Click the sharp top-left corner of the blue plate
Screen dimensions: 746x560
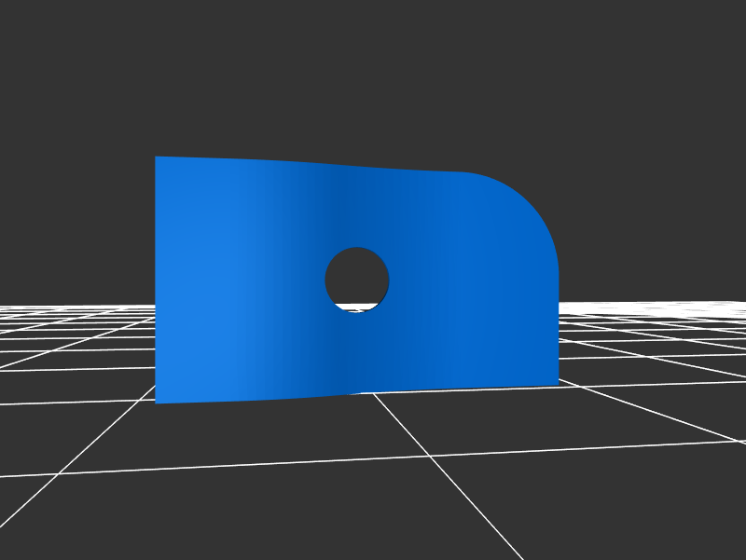(157, 157)
